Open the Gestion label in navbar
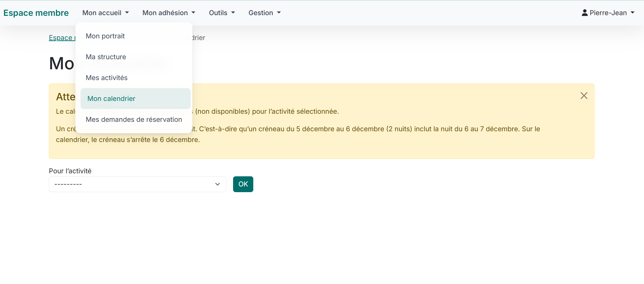The image size is (644, 284). pyautogui.click(x=261, y=13)
